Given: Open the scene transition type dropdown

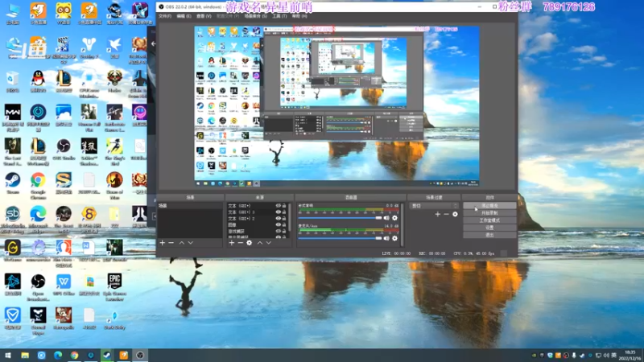Looking at the screenshot, I should pyautogui.click(x=435, y=206).
